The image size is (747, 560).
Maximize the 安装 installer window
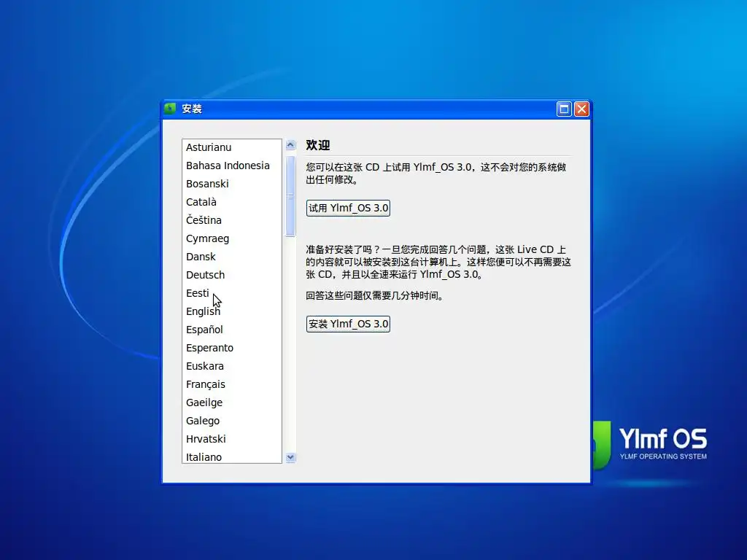coord(564,109)
